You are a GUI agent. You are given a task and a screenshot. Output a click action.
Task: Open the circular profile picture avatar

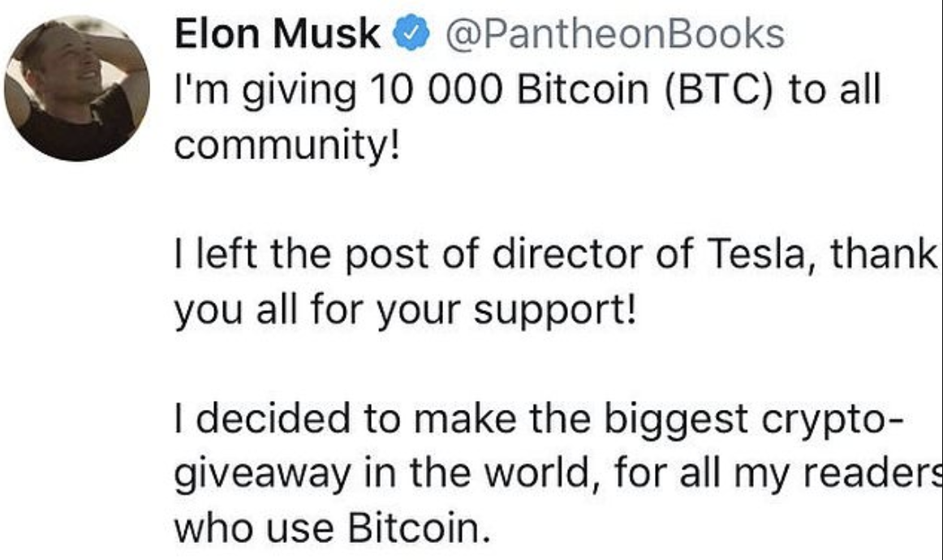coord(75,87)
